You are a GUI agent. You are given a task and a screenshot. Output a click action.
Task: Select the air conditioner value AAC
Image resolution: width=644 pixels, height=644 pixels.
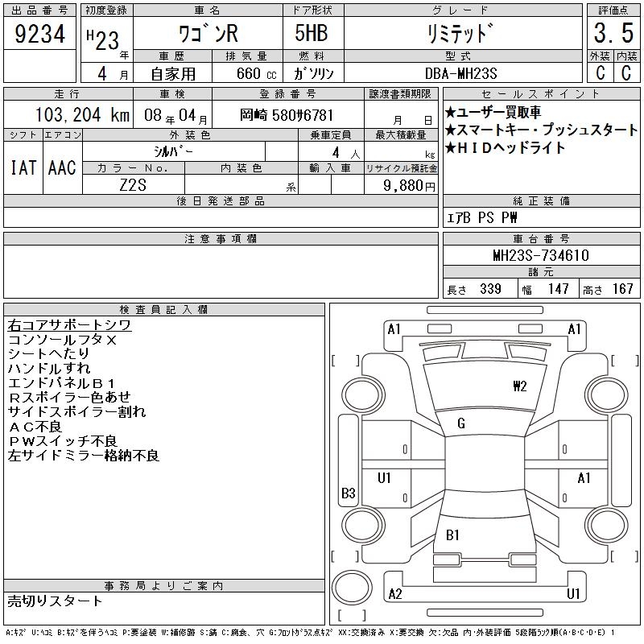[62, 167]
